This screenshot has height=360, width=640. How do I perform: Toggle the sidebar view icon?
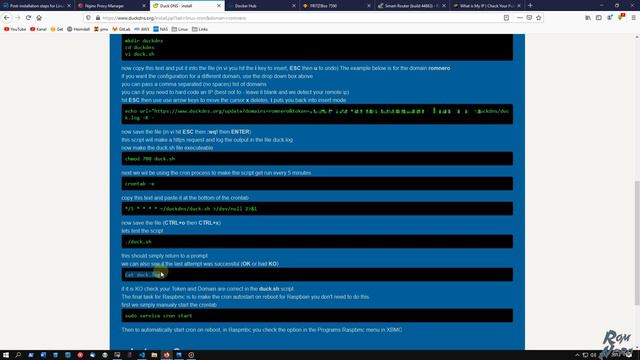pyautogui.click(x=599, y=18)
